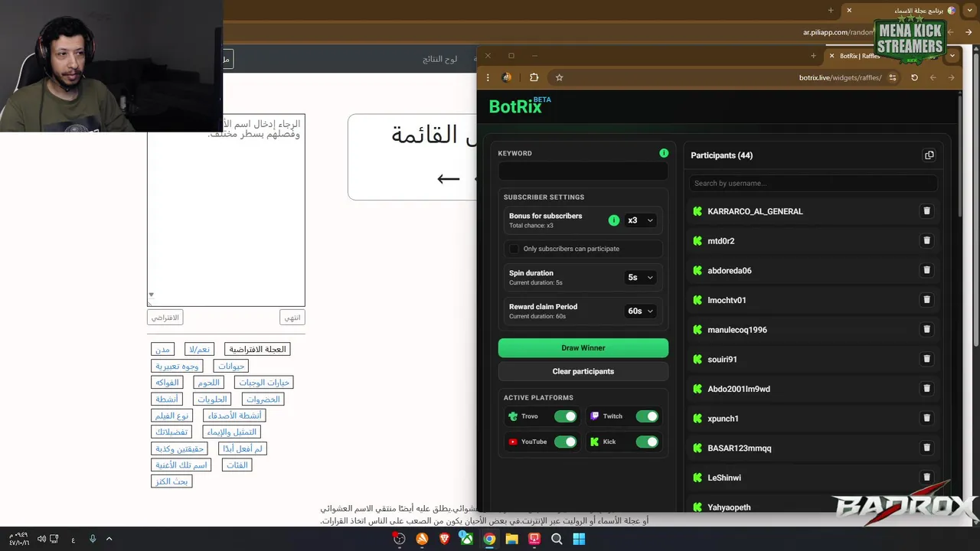Open Reward claim Period 60s dropdown
This screenshot has width=980, height=551.
coord(641,311)
